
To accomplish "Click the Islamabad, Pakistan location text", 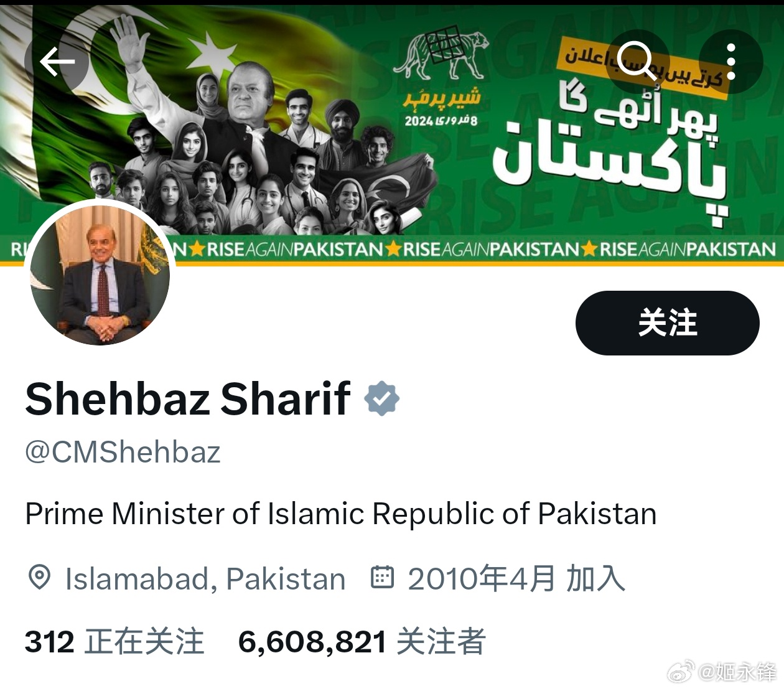I will pyautogui.click(x=205, y=578).
